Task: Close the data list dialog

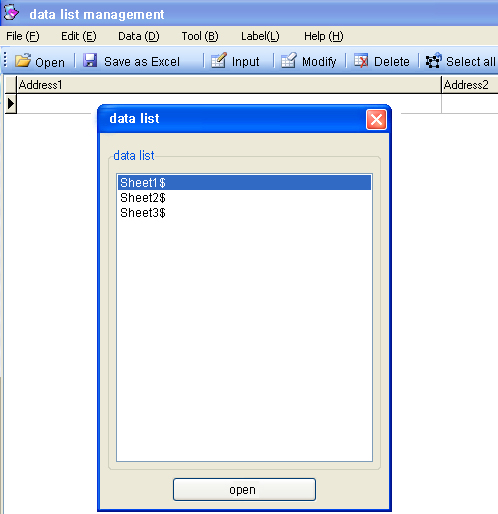Action: pos(376,119)
